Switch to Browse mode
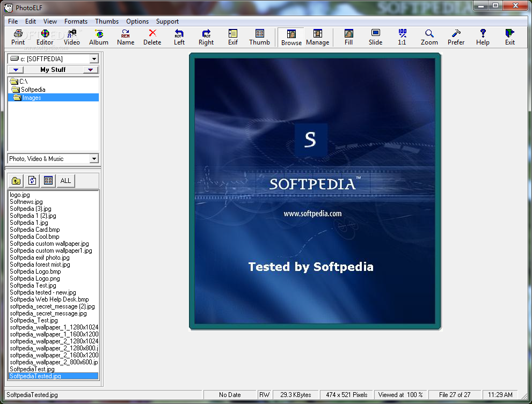The width and height of the screenshot is (532, 404). 291,38
